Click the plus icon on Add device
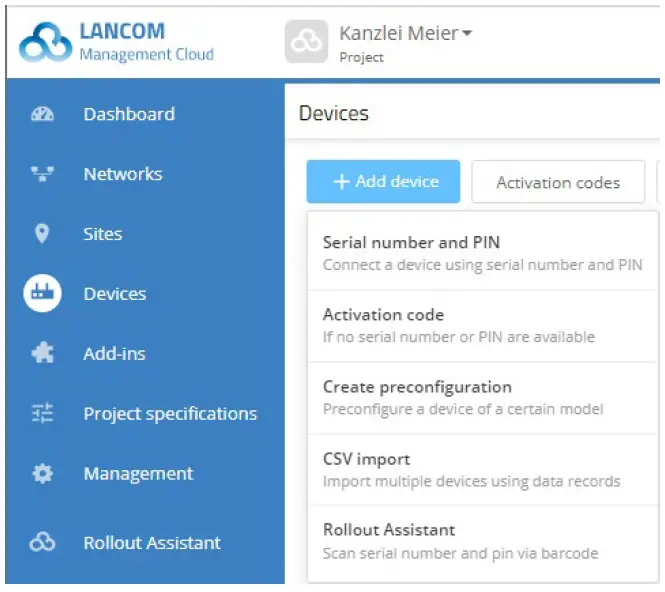This screenshot has height=592, width=665. point(341,182)
